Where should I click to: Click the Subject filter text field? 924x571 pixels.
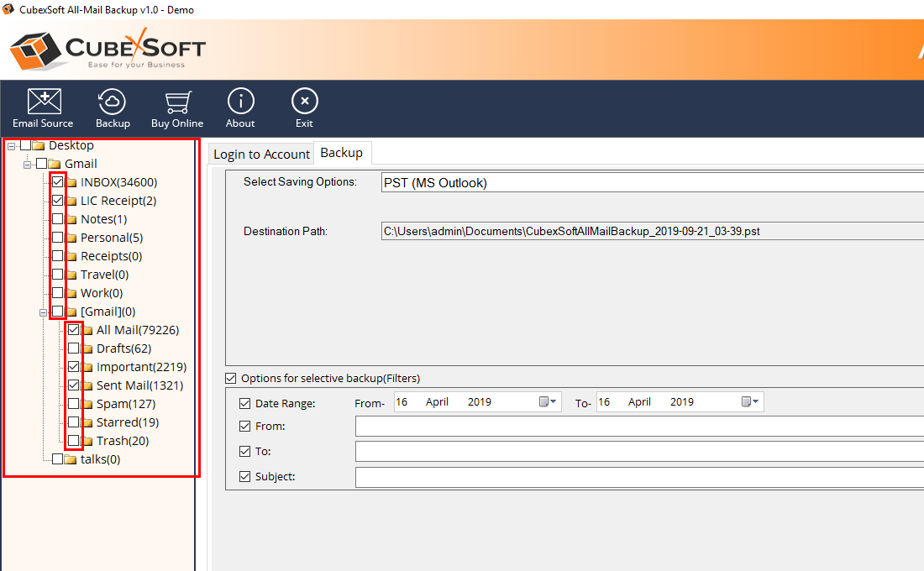click(638, 478)
